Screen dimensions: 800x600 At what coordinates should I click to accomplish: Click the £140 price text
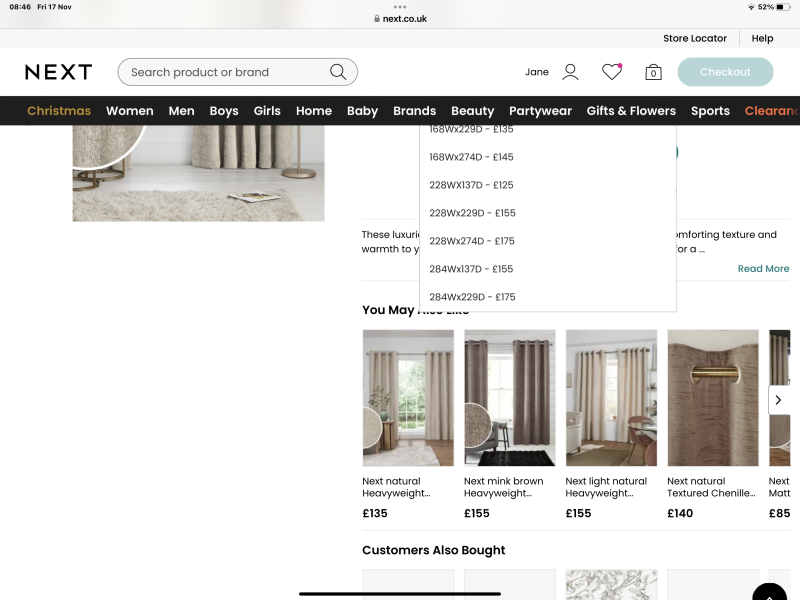(680, 513)
